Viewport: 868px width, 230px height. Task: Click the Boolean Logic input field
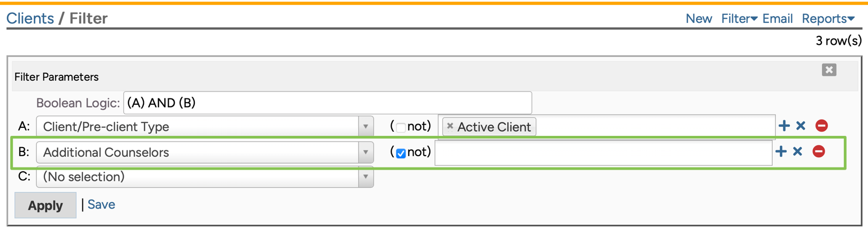click(x=327, y=103)
